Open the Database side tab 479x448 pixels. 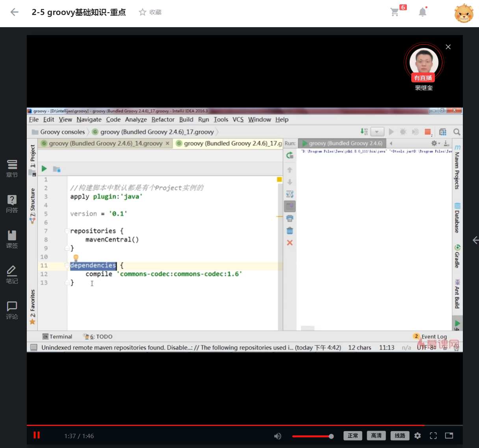click(x=457, y=218)
